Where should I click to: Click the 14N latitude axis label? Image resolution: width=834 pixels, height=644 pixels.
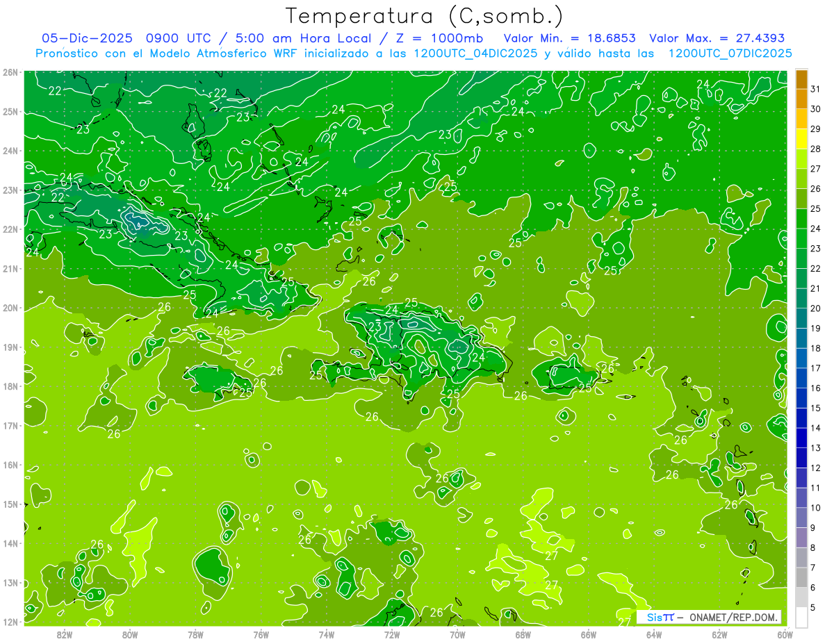pyautogui.click(x=10, y=543)
